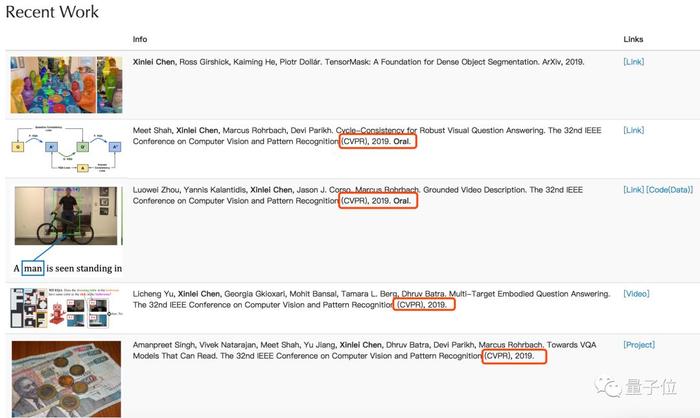Click the coins and banknote thumbnail
The height and width of the screenshot is (418, 700).
pos(66,379)
